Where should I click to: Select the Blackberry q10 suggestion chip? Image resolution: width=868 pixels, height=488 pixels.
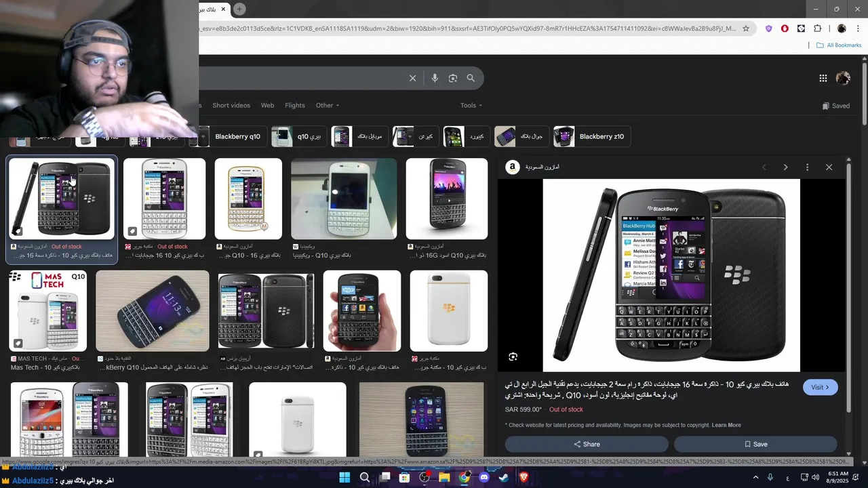227,136
